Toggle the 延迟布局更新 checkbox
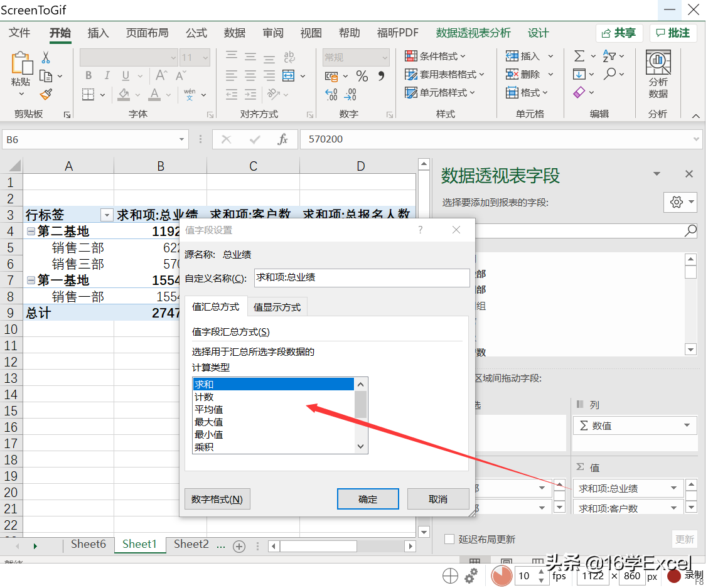Image resolution: width=708 pixels, height=588 pixels. 449,539
